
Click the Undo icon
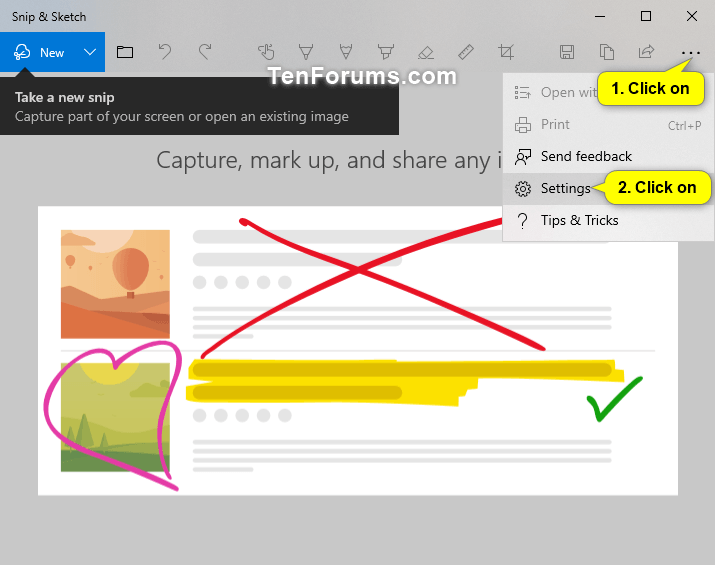[165, 52]
